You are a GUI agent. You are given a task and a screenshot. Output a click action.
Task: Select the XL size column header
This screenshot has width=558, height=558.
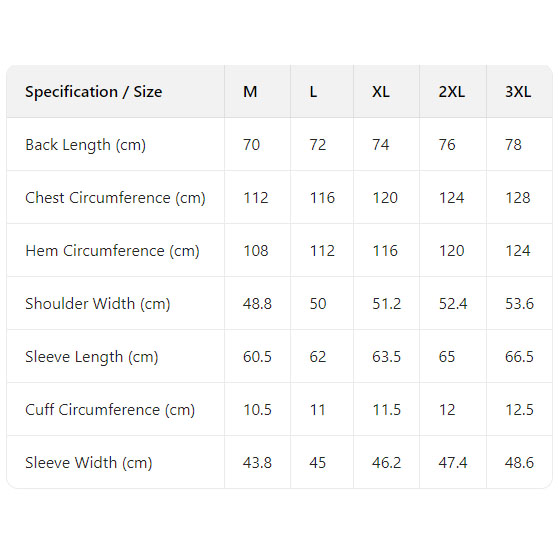(381, 92)
